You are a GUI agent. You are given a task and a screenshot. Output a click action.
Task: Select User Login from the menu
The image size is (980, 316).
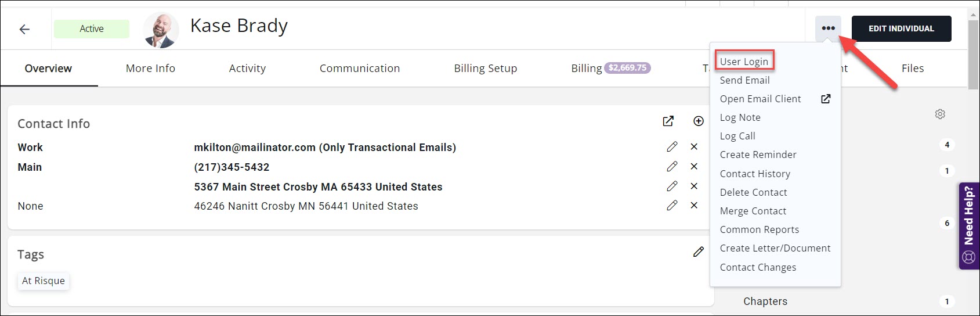(744, 62)
